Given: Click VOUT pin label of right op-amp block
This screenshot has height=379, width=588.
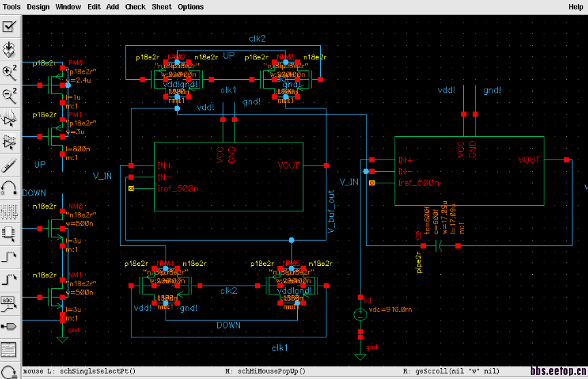Looking at the screenshot, I should [x=529, y=160].
